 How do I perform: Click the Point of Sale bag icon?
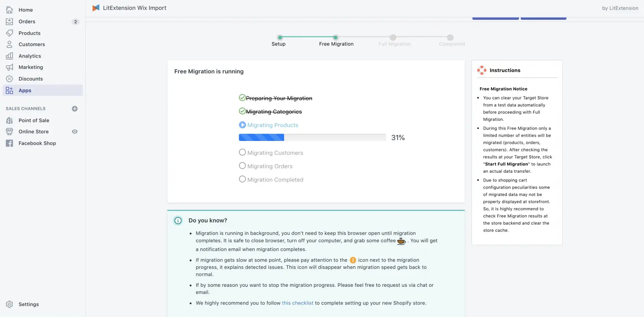click(9, 120)
